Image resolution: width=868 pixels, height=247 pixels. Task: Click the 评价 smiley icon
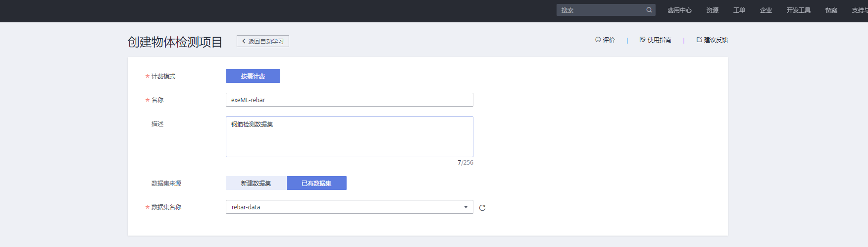pyautogui.click(x=598, y=40)
